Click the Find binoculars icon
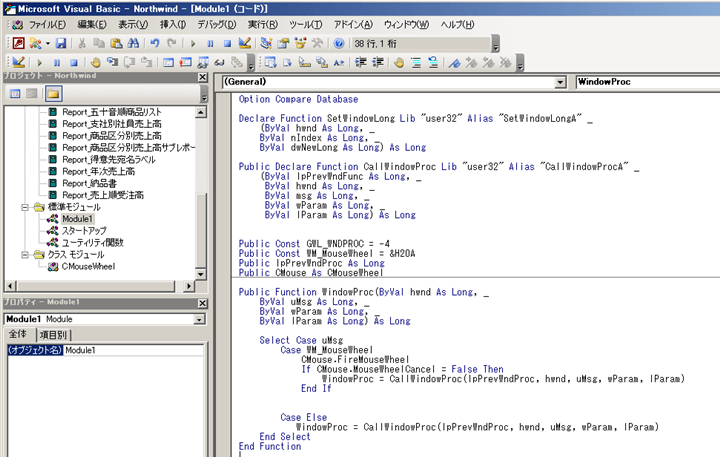The image size is (720, 457). coord(134,44)
